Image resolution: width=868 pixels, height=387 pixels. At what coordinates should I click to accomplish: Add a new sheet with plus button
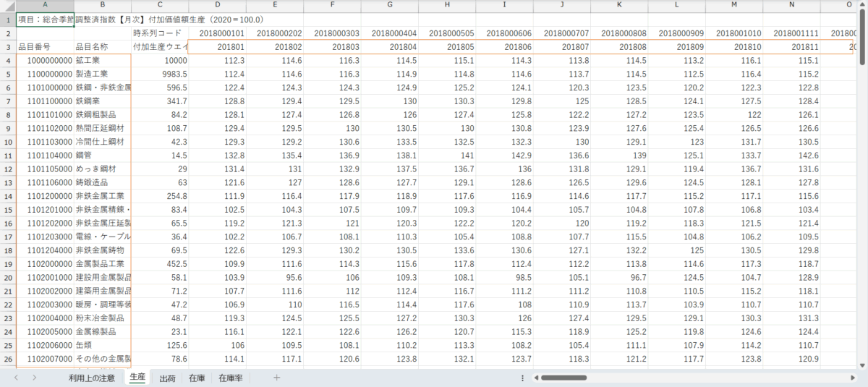point(276,378)
